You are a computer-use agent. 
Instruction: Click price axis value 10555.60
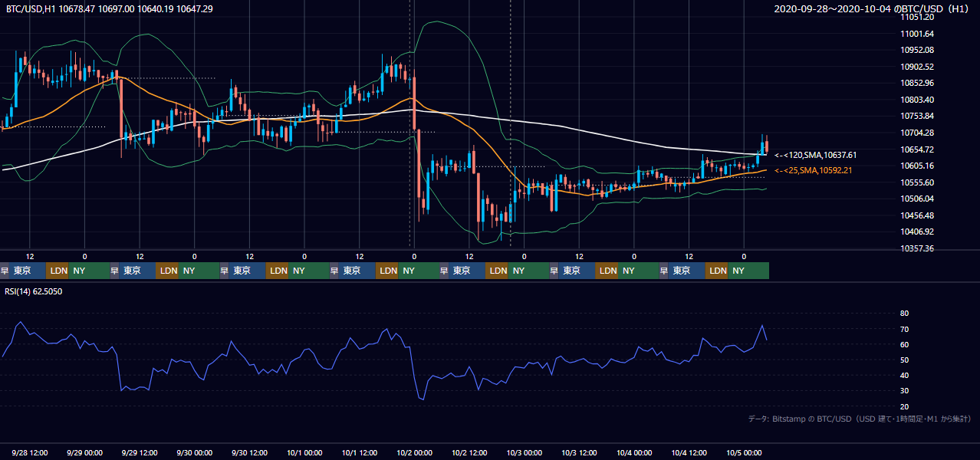coord(917,182)
